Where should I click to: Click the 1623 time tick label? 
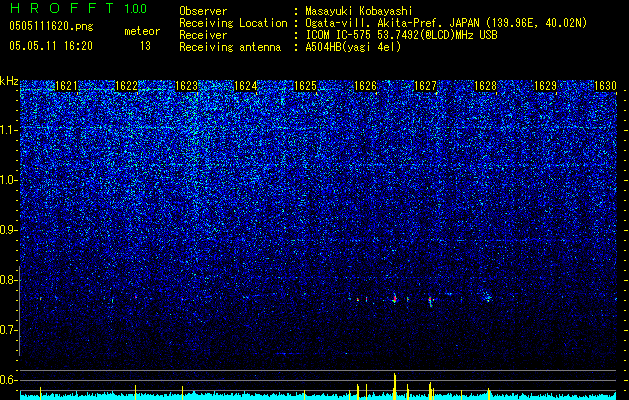187,86
